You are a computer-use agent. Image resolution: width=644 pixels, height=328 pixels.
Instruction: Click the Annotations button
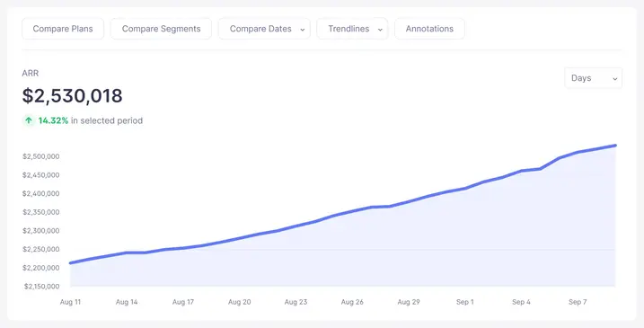pos(429,29)
